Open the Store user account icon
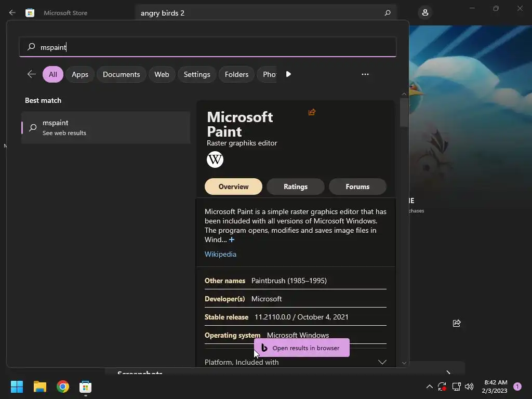532x399 pixels. [425, 13]
